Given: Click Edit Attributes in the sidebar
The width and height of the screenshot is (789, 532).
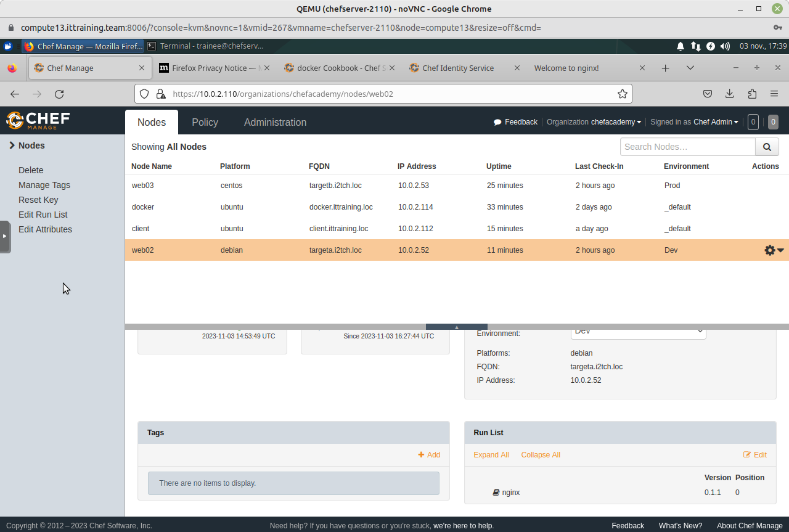Looking at the screenshot, I should pyautogui.click(x=45, y=229).
